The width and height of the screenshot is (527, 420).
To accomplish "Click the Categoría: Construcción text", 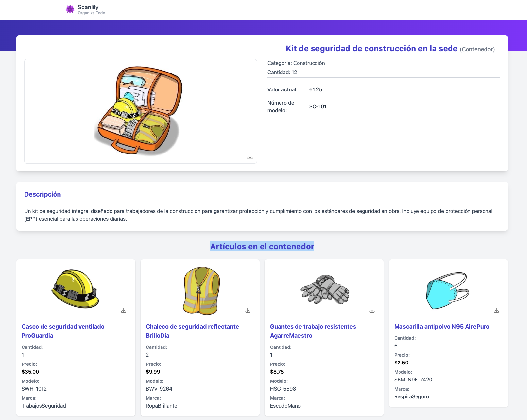I will point(296,63).
